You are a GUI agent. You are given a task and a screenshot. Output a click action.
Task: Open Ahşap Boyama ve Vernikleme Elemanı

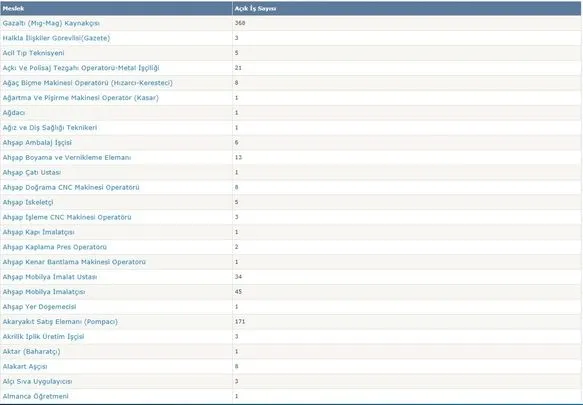point(67,157)
